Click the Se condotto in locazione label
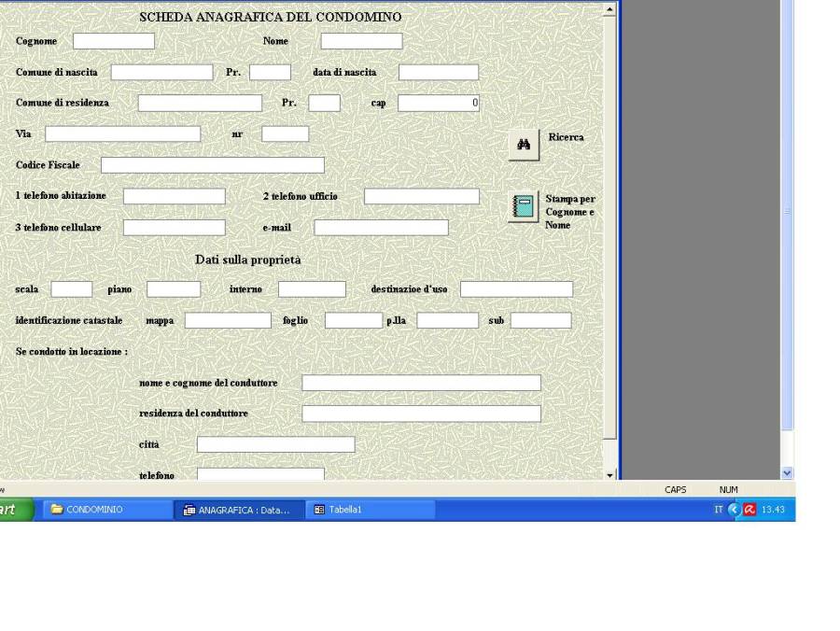The image size is (840, 631). point(72,352)
